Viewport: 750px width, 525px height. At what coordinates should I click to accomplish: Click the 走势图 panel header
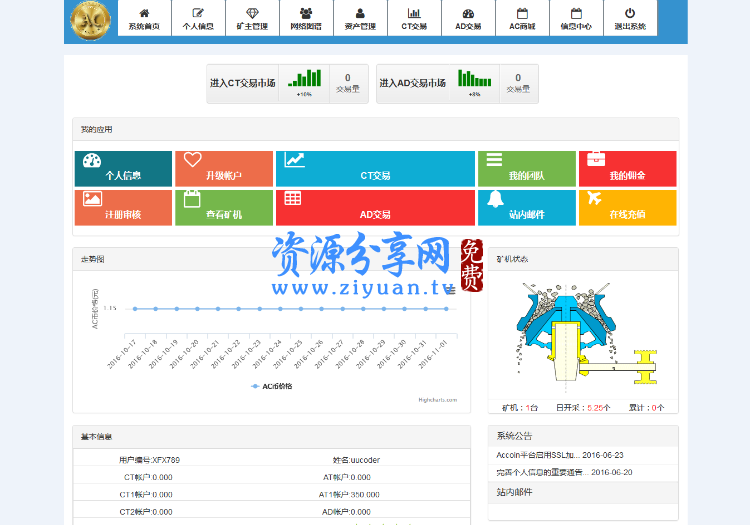(271, 259)
